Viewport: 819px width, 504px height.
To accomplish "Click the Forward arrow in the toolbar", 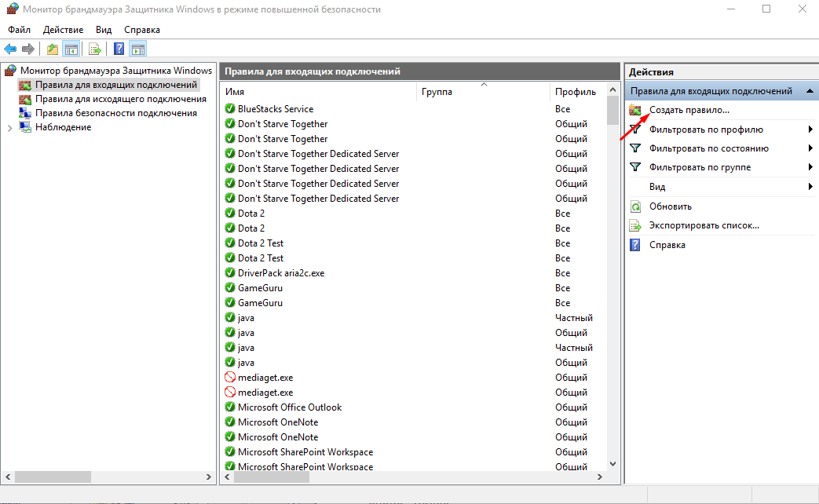I will point(28,49).
